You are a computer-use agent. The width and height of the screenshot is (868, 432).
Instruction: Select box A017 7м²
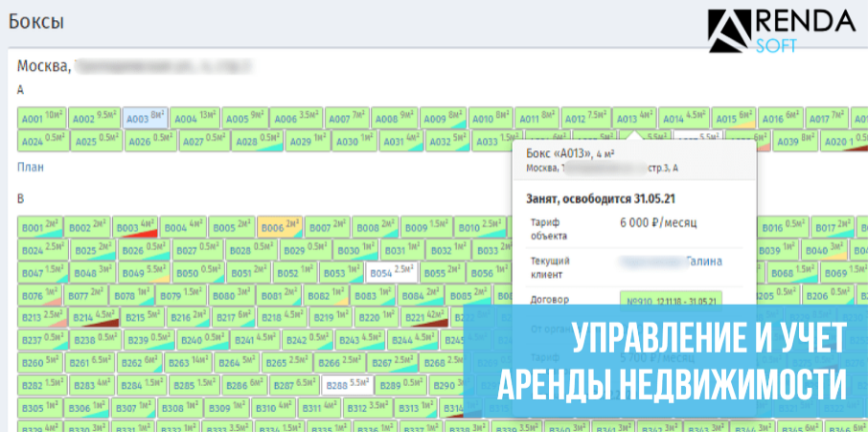click(x=827, y=118)
